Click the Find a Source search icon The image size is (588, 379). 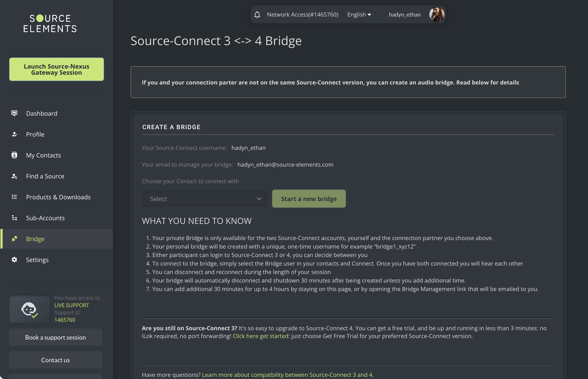click(x=14, y=176)
